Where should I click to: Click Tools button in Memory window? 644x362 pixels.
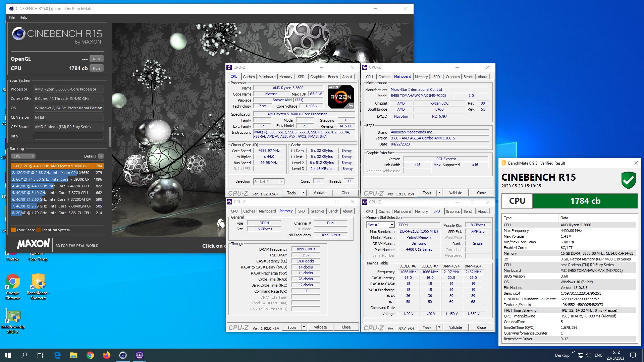click(292, 327)
